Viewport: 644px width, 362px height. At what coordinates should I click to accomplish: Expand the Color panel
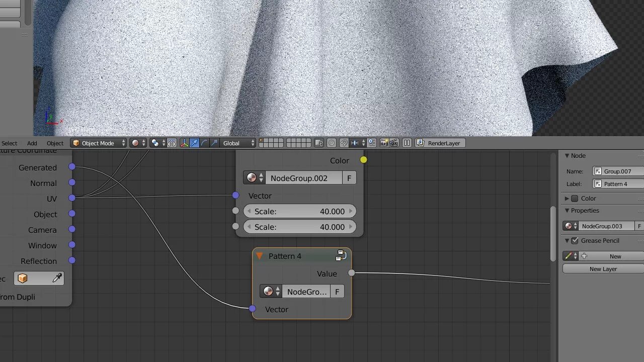tap(567, 199)
